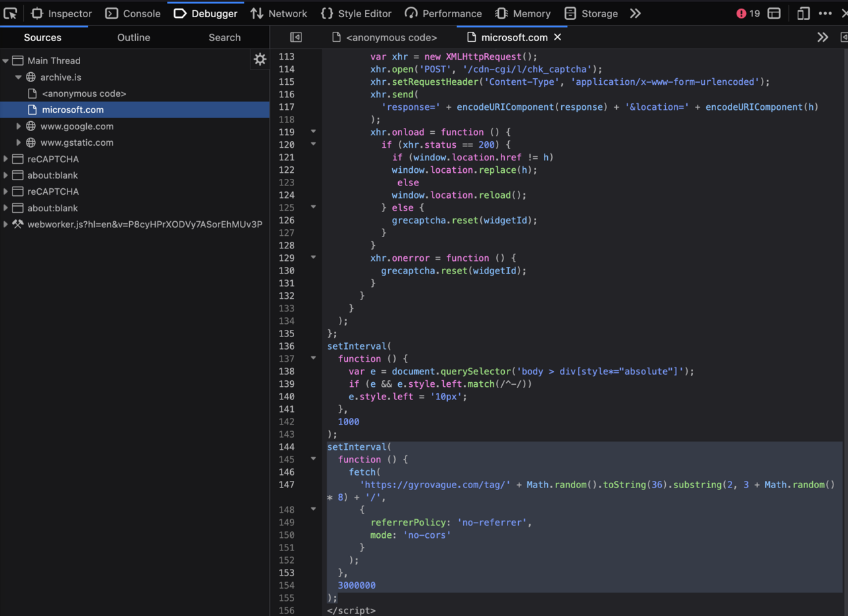Fold function at line 129
This screenshot has height=616, width=848.
tap(313, 258)
